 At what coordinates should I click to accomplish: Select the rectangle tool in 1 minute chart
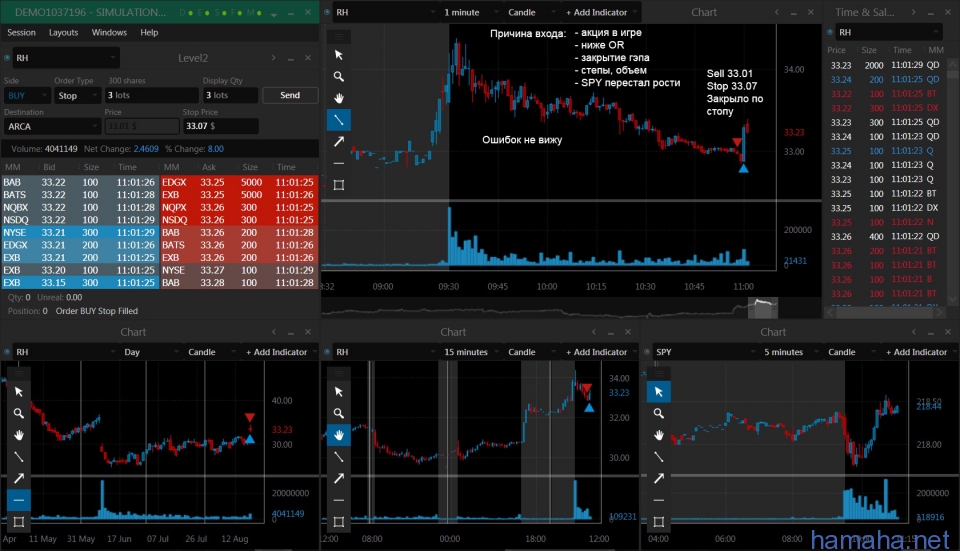point(339,185)
